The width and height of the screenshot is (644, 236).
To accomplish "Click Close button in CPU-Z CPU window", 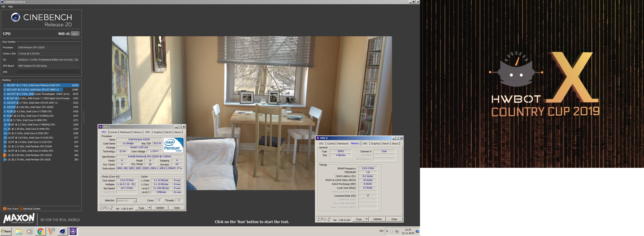I will click(177, 208).
